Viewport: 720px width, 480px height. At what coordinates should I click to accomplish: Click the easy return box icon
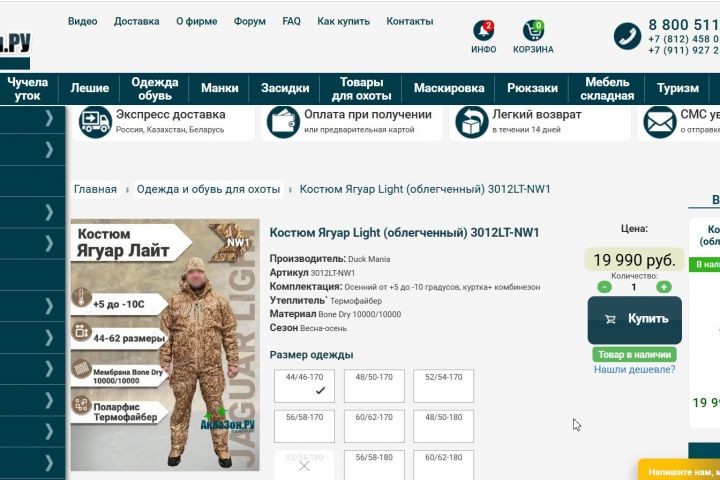click(472, 122)
